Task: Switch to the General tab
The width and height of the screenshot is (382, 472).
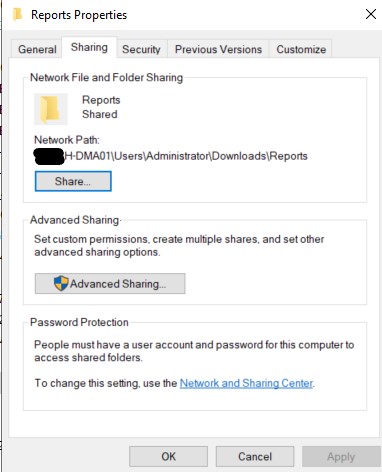Action: pos(37,49)
